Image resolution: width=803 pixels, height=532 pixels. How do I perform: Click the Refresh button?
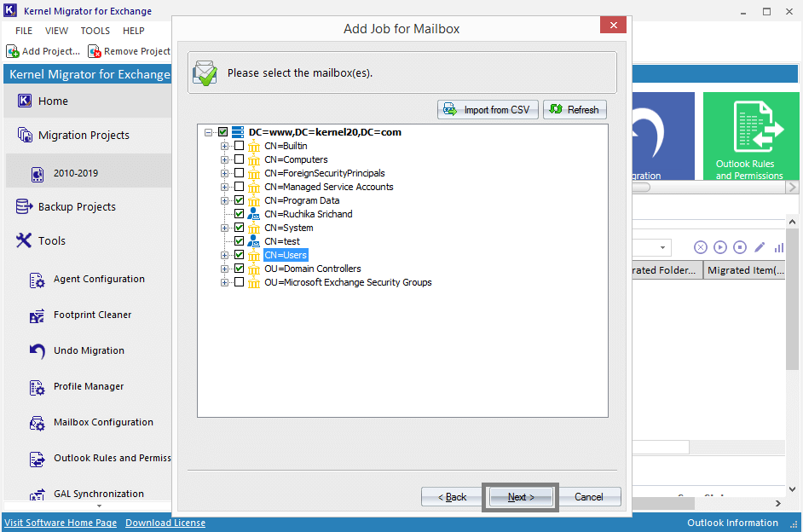click(x=575, y=110)
